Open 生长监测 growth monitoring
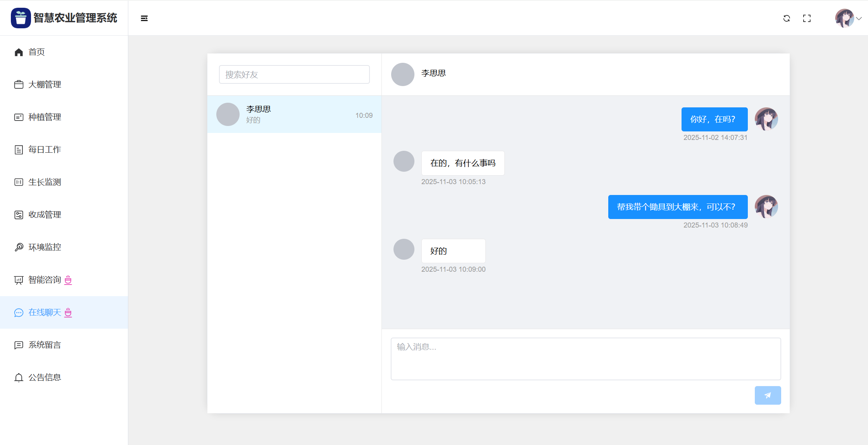This screenshot has width=868, height=445. tap(45, 182)
